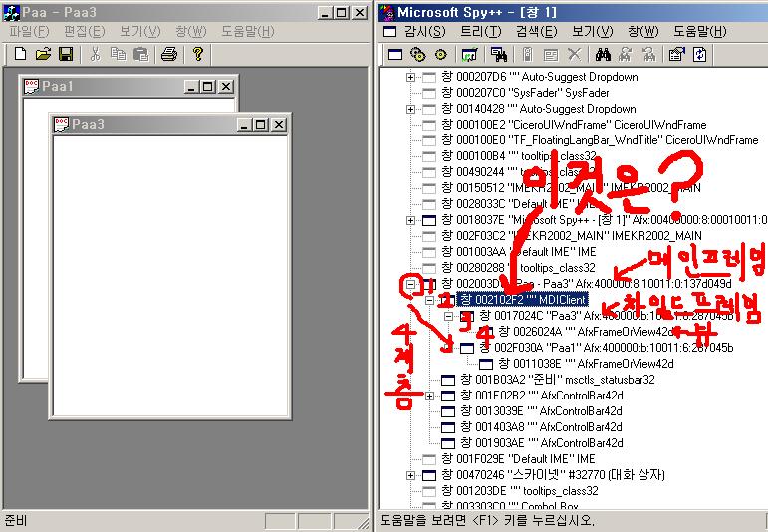Open 보기(V) menu in Spy++
The width and height of the screenshot is (768, 532).
pos(592,31)
